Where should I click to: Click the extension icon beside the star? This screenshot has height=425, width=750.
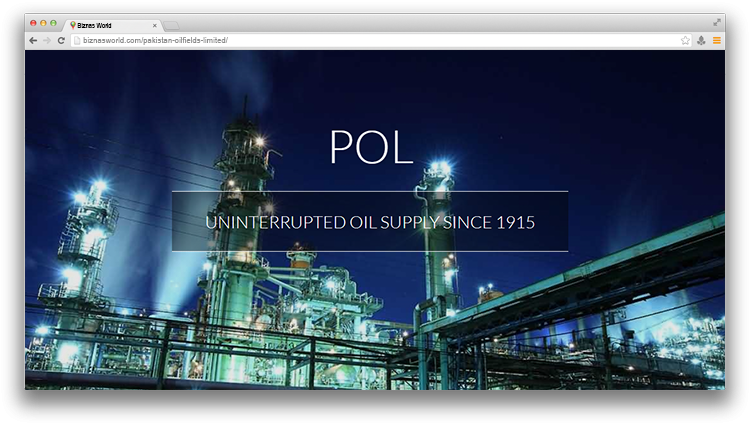[x=701, y=40]
